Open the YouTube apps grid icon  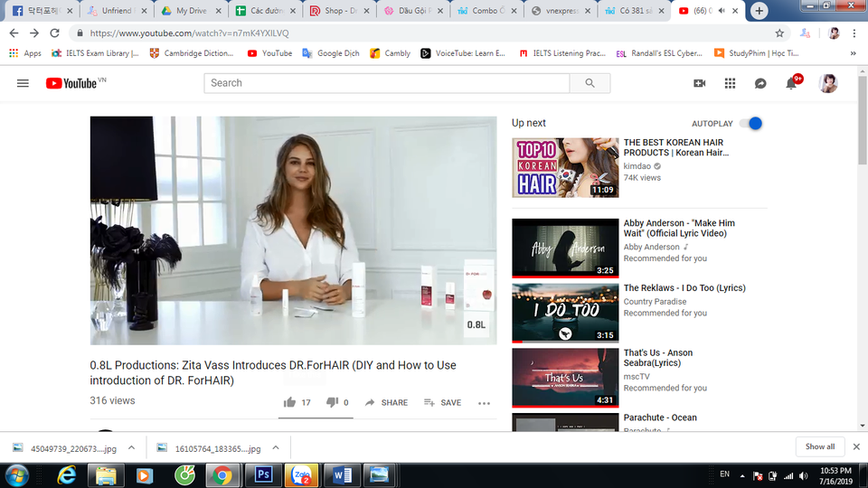(730, 83)
